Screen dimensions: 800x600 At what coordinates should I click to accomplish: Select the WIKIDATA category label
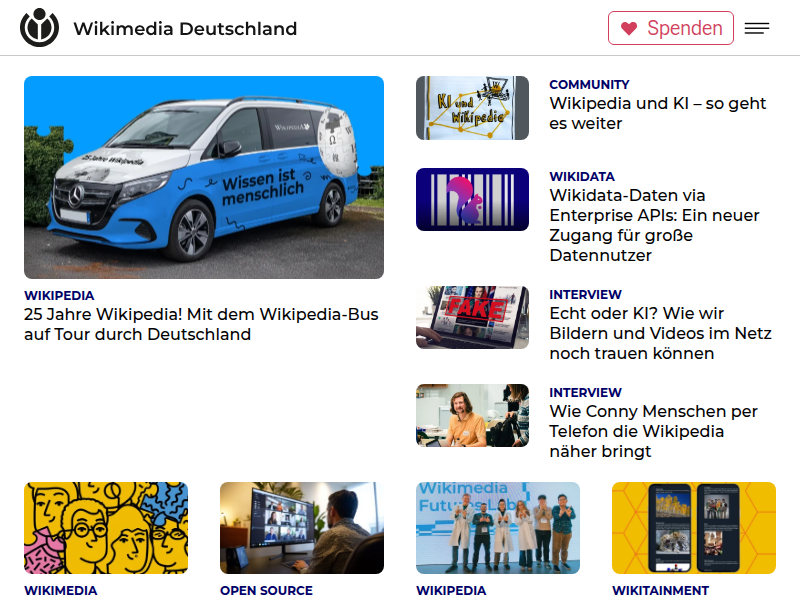click(582, 177)
